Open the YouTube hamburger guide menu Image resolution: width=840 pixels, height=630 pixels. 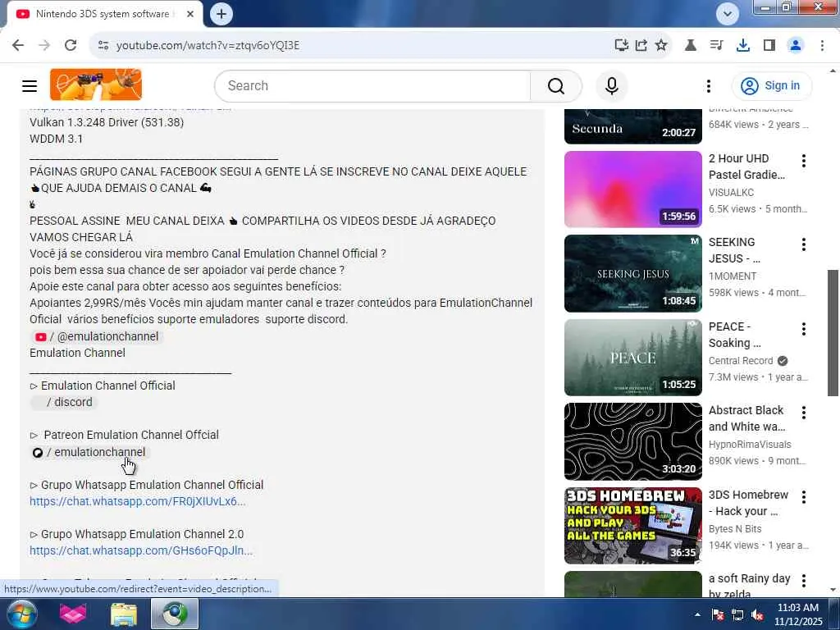point(30,85)
